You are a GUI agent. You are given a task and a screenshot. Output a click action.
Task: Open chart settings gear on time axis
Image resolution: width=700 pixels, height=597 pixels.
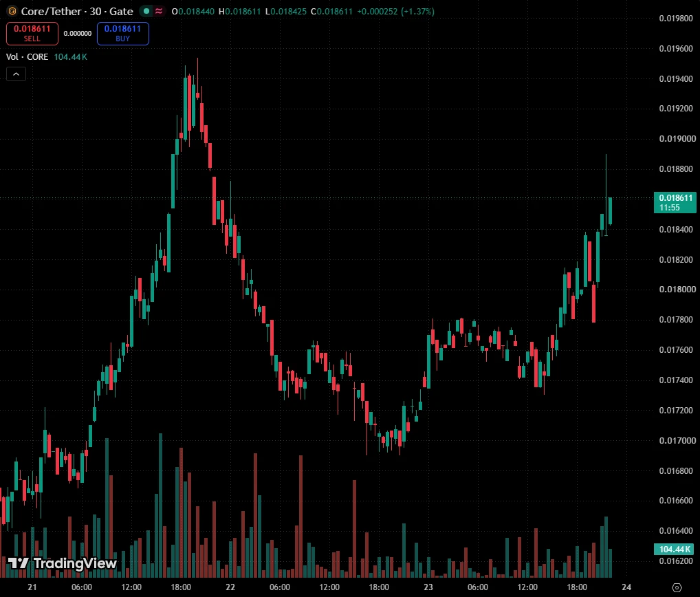(x=677, y=587)
